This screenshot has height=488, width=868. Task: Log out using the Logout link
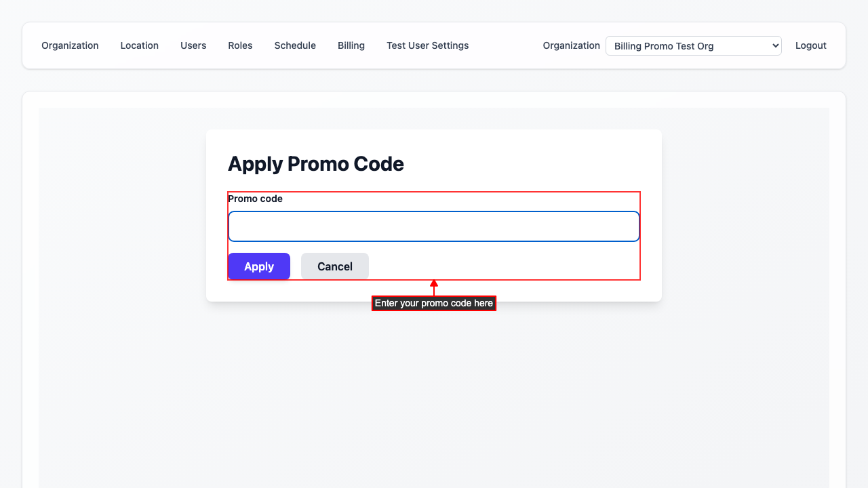click(810, 45)
